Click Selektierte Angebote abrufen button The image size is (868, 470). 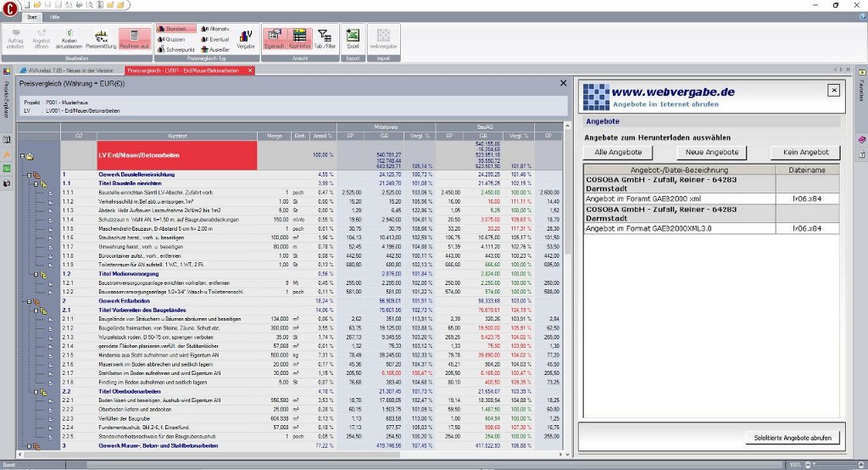[794, 438]
